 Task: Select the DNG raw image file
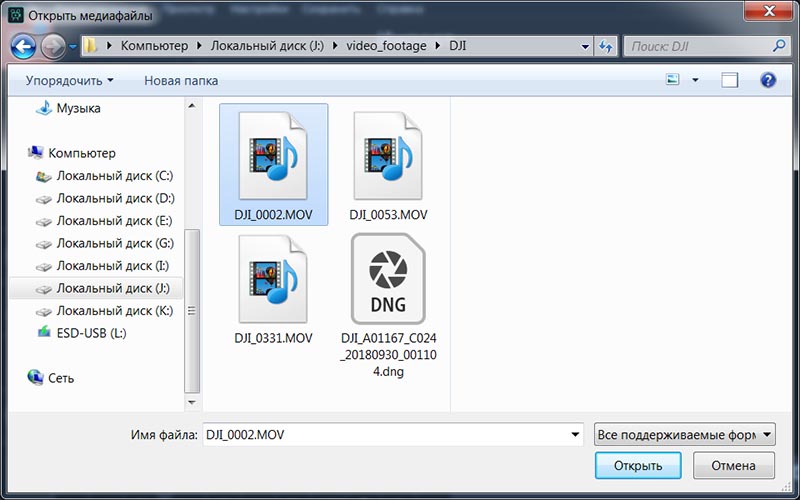388,305
